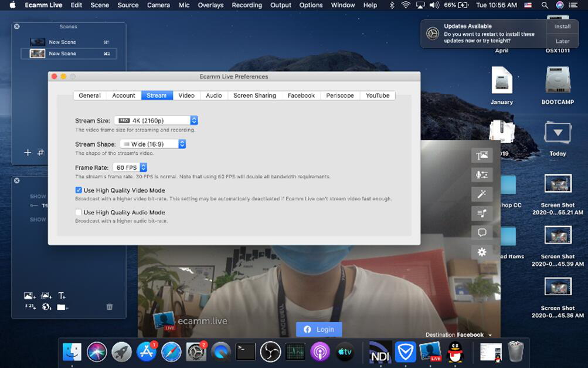Screen dimensions: 588x368
Task: Add a new scene with the plus icon
Action: 27,153
